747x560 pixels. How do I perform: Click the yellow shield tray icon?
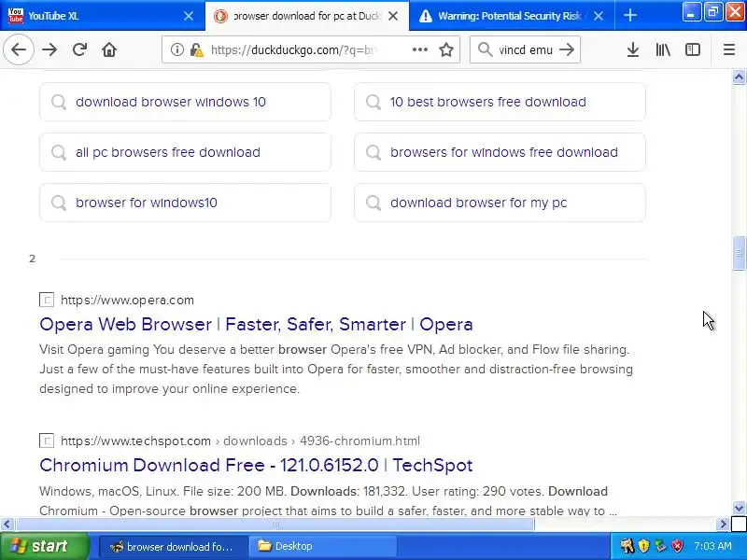pyautogui.click(x=643, y=546)
